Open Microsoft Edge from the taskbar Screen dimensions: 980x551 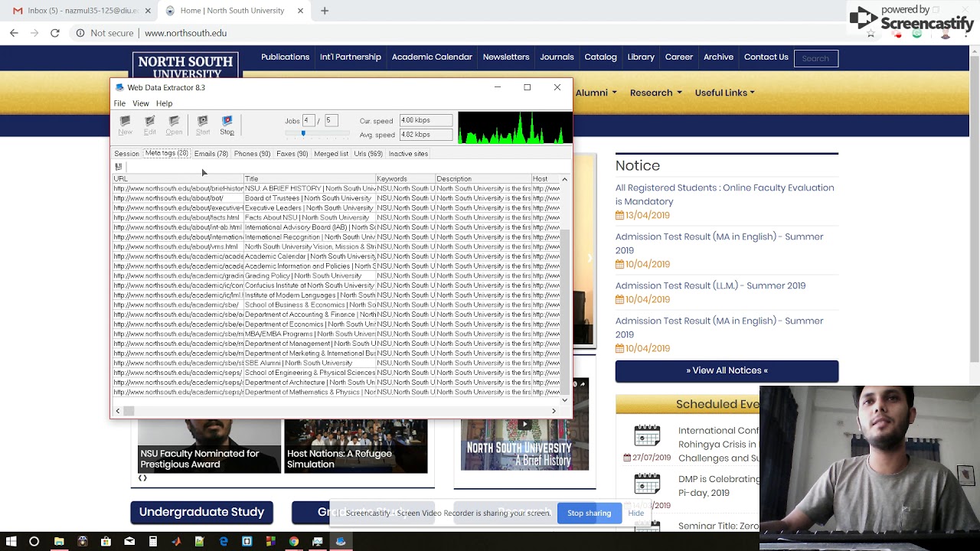[x=224, y=541]
